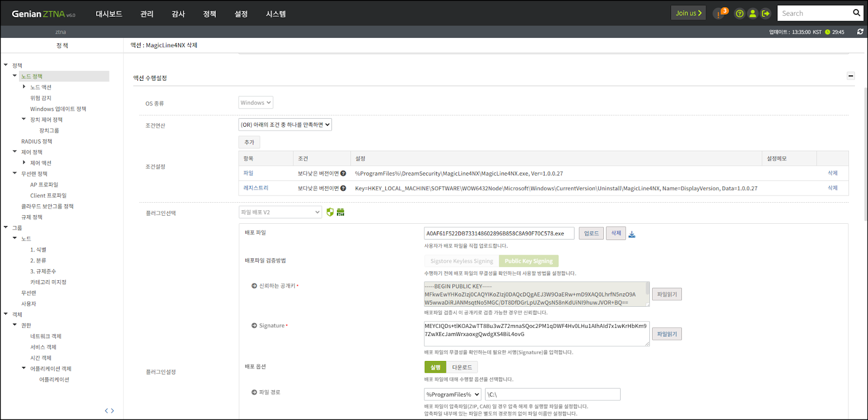The height and width of the screenshot is (420, 868).
Task: Click the 업로드 button for the deployment file
Action: click(591, 234)
